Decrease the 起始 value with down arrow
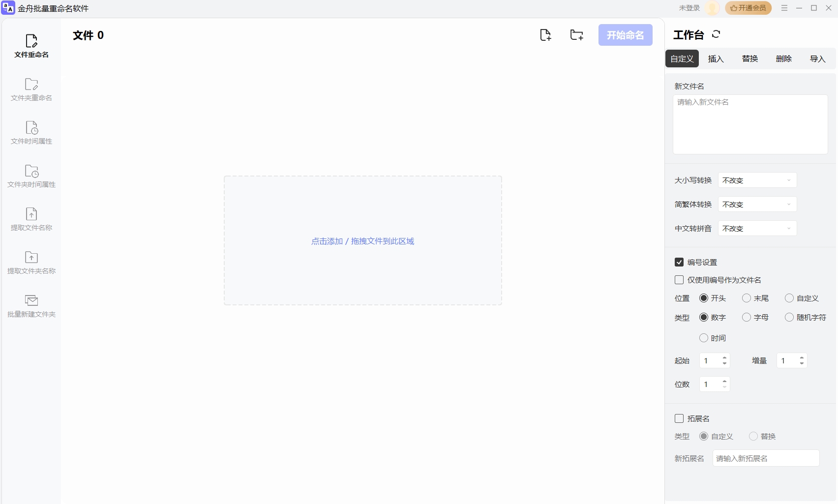Screen dimensions: 838x504 [x=724, y=363]
